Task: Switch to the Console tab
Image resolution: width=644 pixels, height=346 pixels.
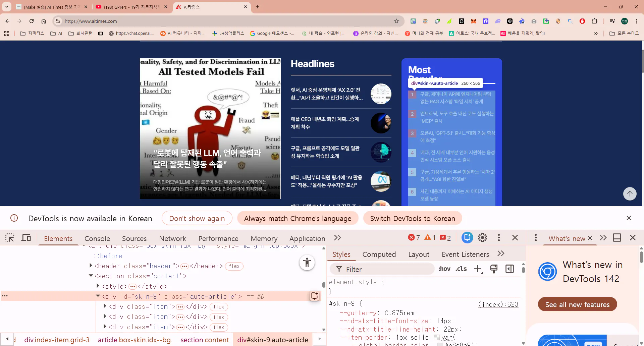Action: [97, 238]
